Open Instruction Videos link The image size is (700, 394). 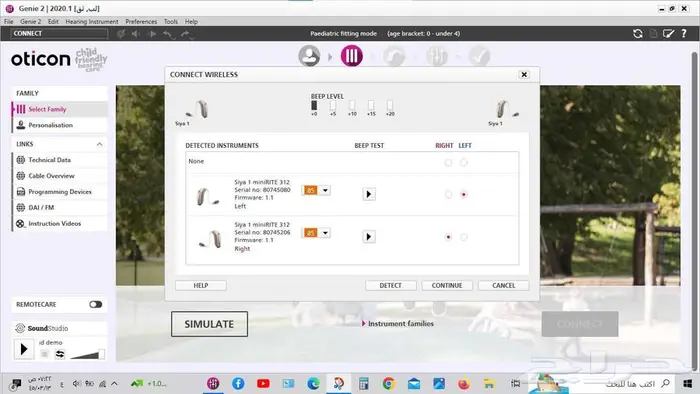(x=54, y=224)
